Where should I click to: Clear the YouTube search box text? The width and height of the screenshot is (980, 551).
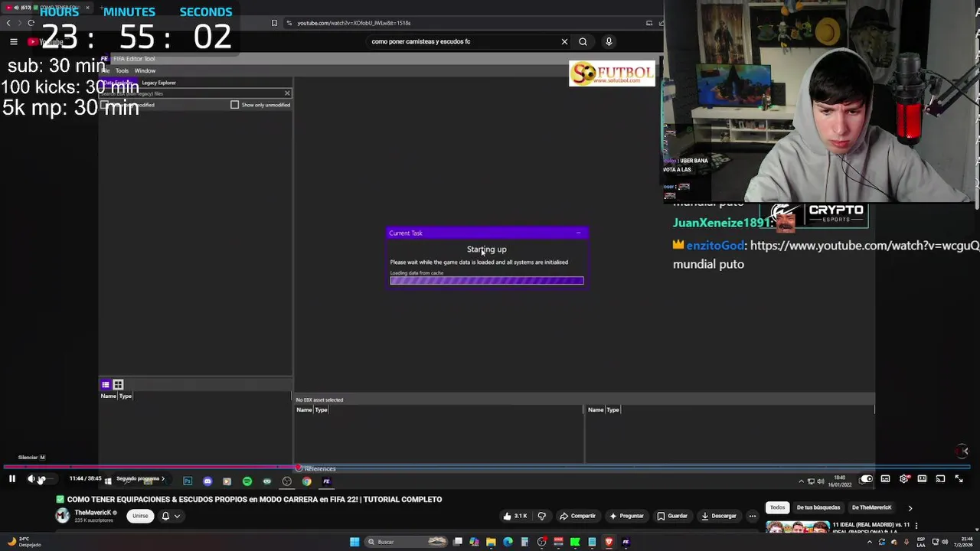click(x=564, y=41)
